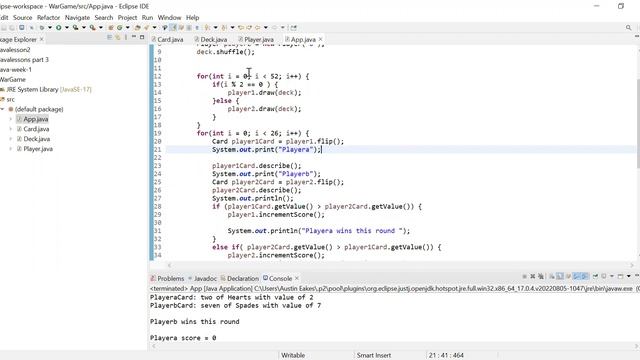Image resolution: width=640 pixels, height=360 pixels.
Task: Click the Pin Console icon
Action: click(595, 276)
